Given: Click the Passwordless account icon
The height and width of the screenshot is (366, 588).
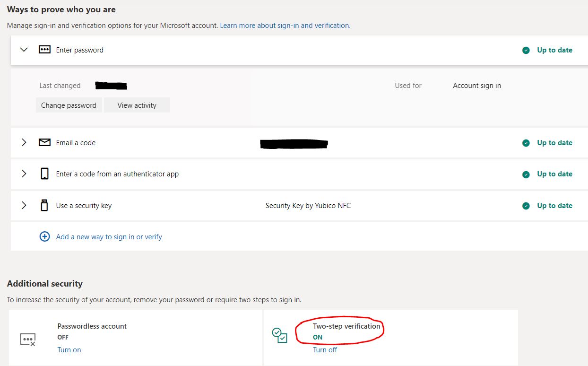Looking at the screenshot, I should click(x=28, y=339).
